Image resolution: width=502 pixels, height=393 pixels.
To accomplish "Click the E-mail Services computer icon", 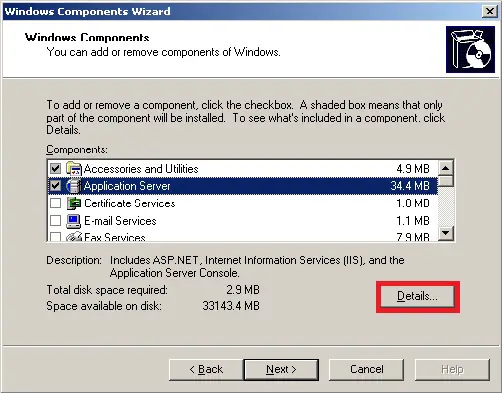I will click(x=74, y=221).
